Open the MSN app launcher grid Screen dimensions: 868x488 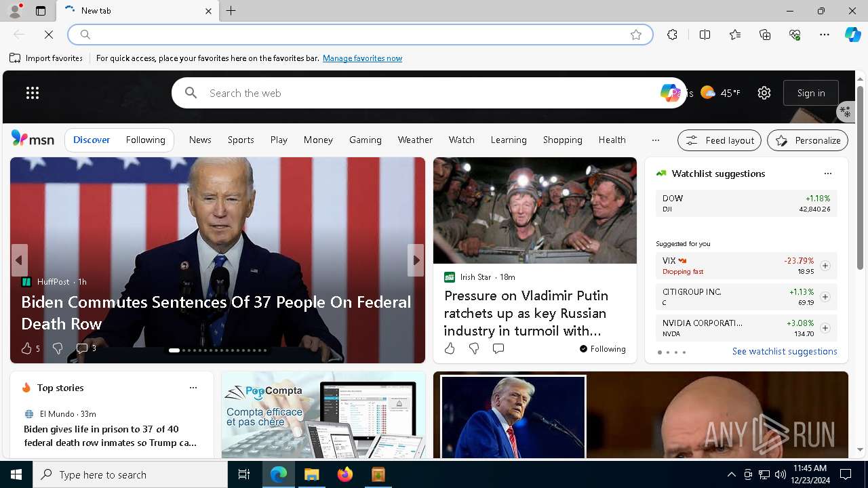[33, 93]
